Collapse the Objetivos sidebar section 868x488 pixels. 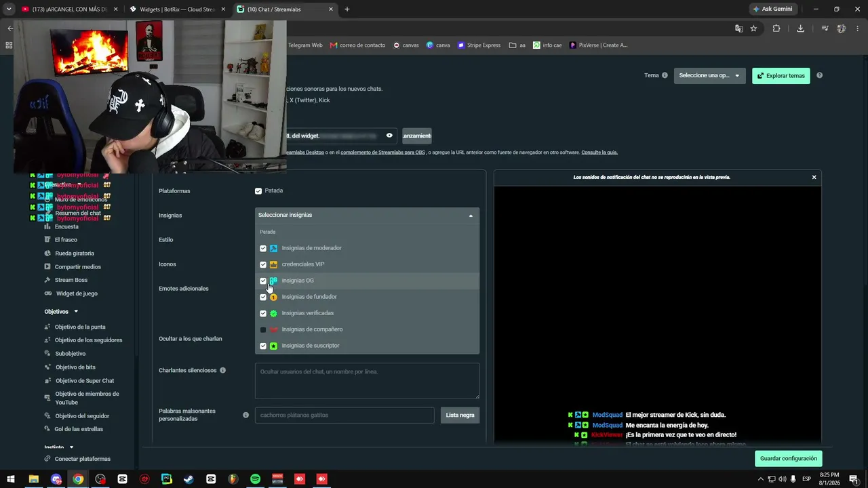tap(76, 311)
